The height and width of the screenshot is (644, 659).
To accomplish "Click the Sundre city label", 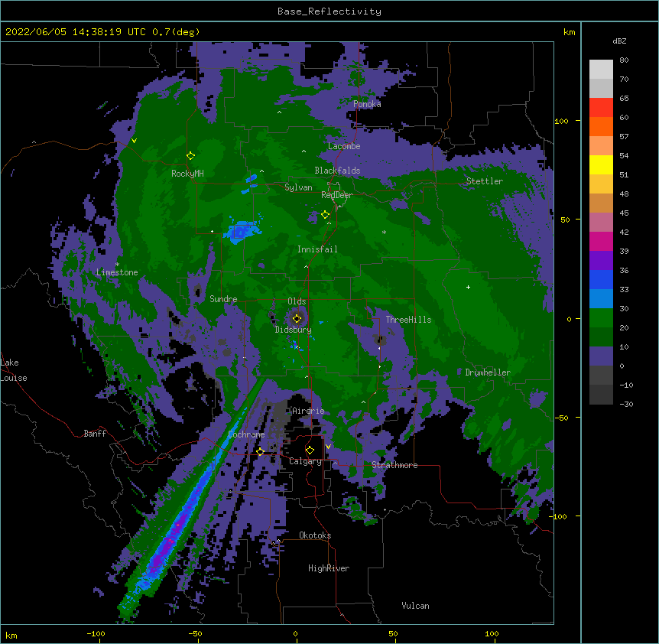I will pos(223,299).
